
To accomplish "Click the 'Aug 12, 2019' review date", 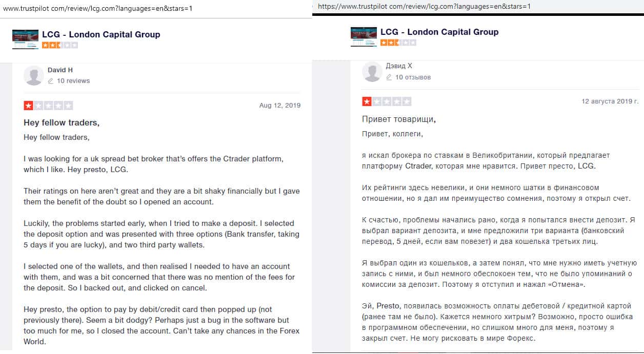I will pos(279,106).
